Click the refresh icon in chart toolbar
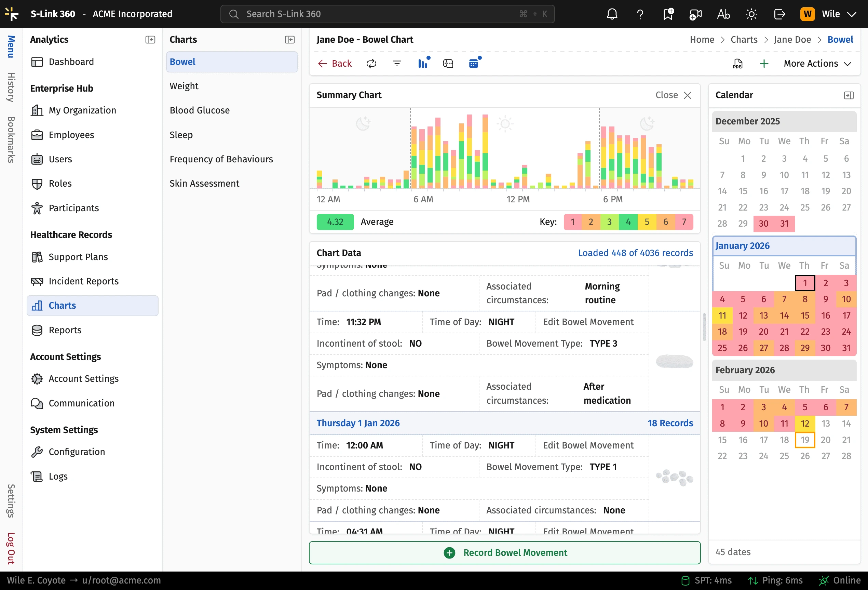 click(371, 64)
